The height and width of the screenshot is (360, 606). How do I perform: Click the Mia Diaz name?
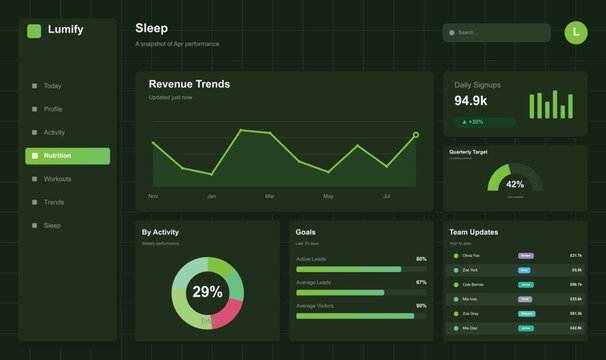coord(470,328)
